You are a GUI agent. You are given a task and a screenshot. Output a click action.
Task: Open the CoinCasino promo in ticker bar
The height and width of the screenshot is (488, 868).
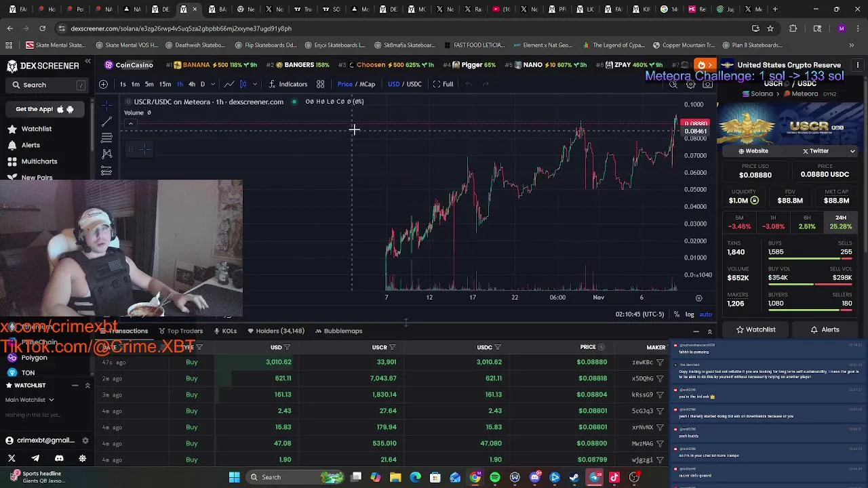click(x=129, y=65)
